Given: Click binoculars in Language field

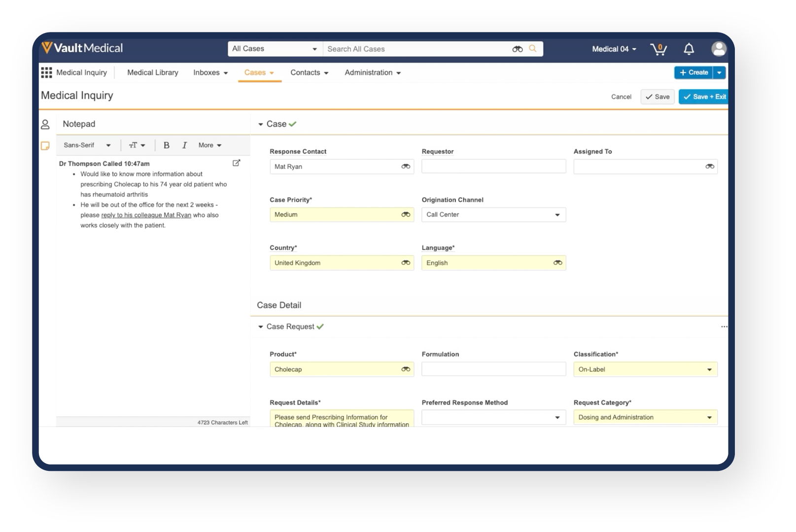Looking at the screenshot, I should [557, 263].
